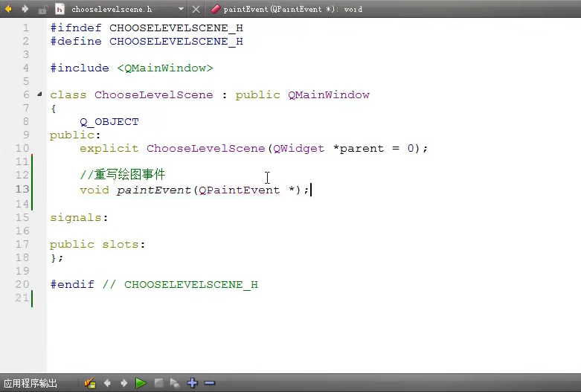This screenshot has width=581, height=392.
Task: Close the chooselevelscene.h document
Action: click(196, 9)
